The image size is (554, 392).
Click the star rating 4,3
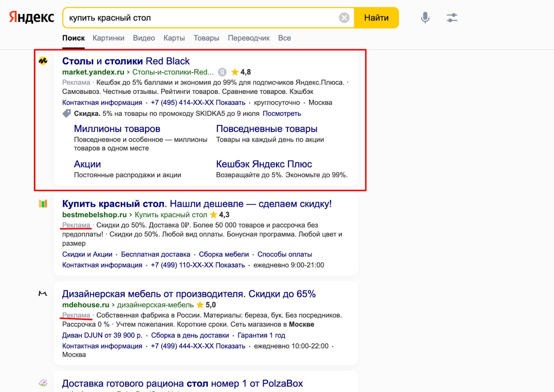click(x=220, y=215)
